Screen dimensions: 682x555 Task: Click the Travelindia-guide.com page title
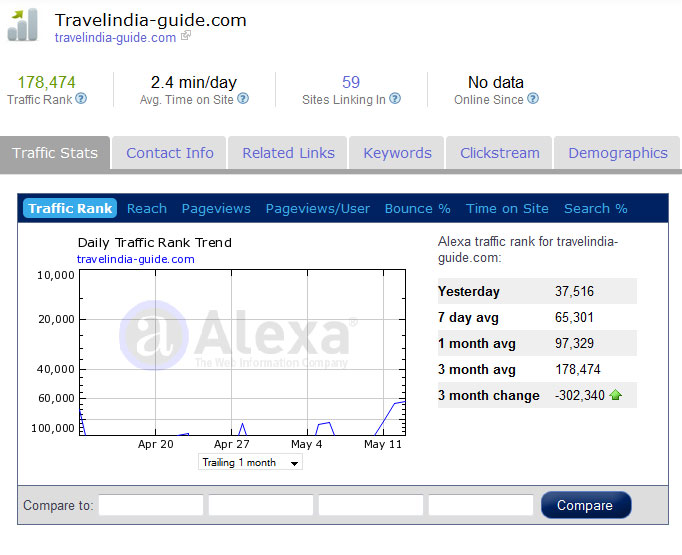(150, 20)
